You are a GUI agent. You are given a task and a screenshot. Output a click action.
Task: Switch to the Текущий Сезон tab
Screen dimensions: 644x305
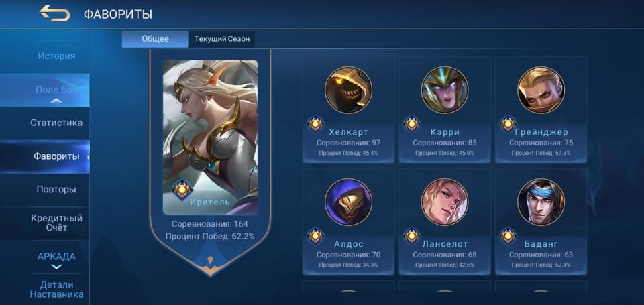[x=222, y=39]
